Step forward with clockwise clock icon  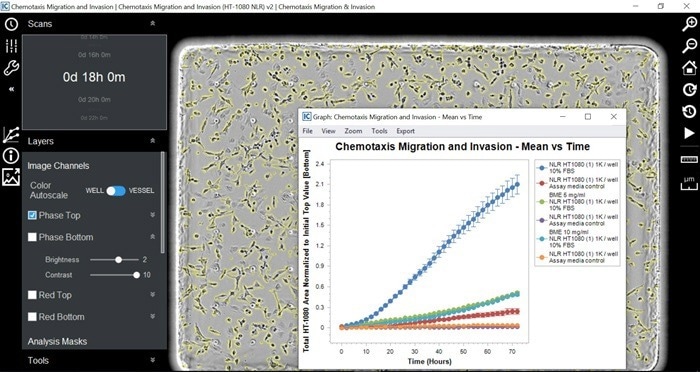(689, 89)
